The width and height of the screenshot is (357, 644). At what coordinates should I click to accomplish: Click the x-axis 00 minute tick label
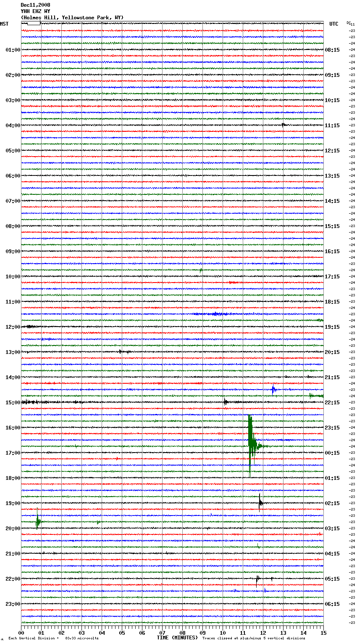(x=21, y=633)
